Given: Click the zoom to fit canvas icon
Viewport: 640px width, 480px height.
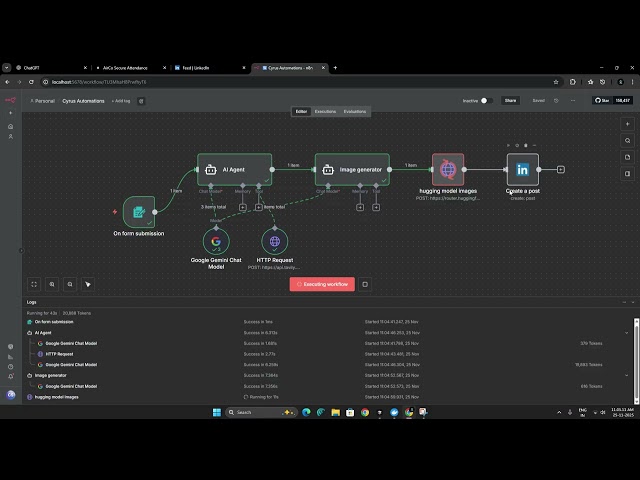Looking at the screenshot, I should [34, 284].
